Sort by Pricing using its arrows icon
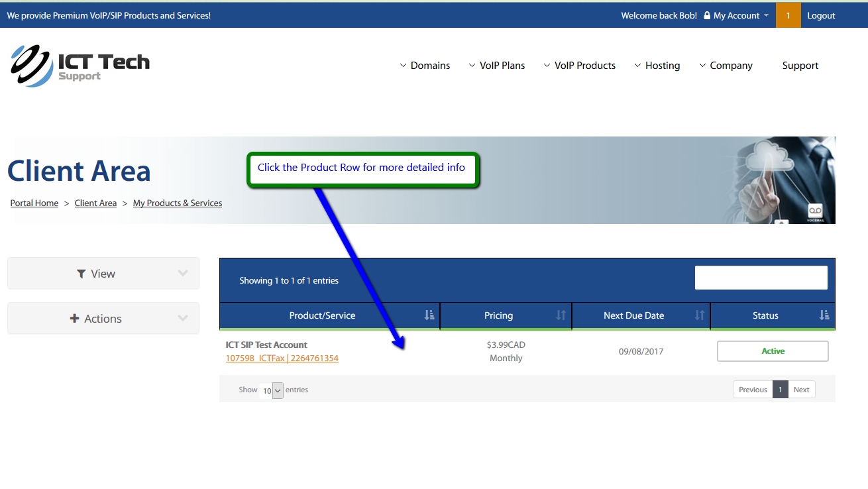This screenshot has width=868, height=489. pyautogui.click(x=561, y=315)
